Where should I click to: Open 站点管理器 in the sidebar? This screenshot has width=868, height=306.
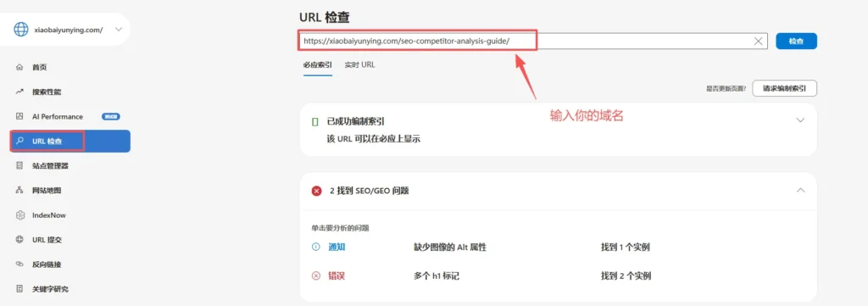point(50,166)
